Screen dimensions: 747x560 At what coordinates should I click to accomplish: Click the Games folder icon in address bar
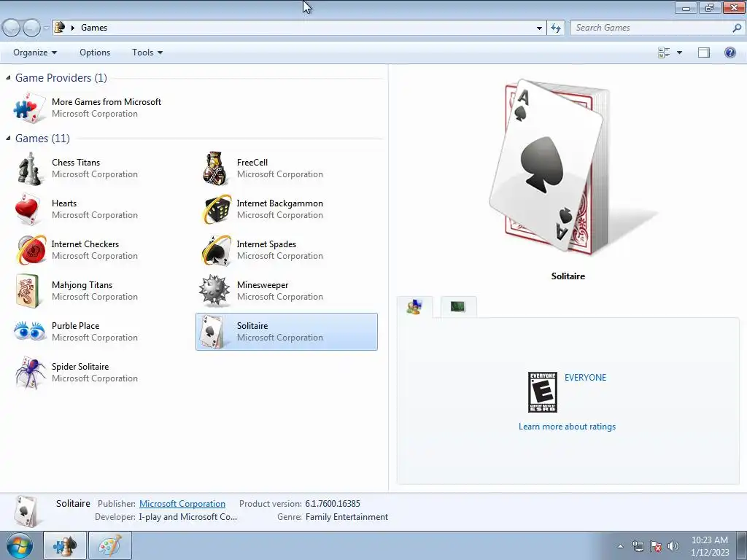[x=60, y=27]
